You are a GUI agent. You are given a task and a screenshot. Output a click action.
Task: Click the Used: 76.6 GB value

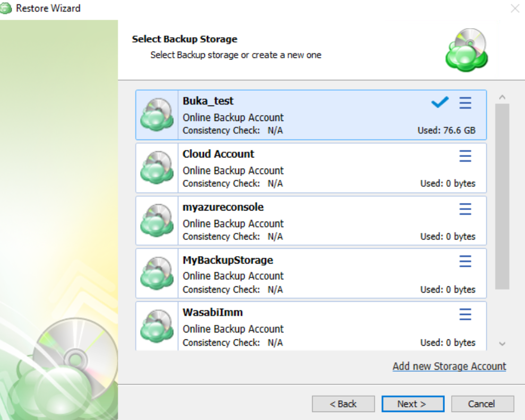pyautogui.click(x=446, y=130)
